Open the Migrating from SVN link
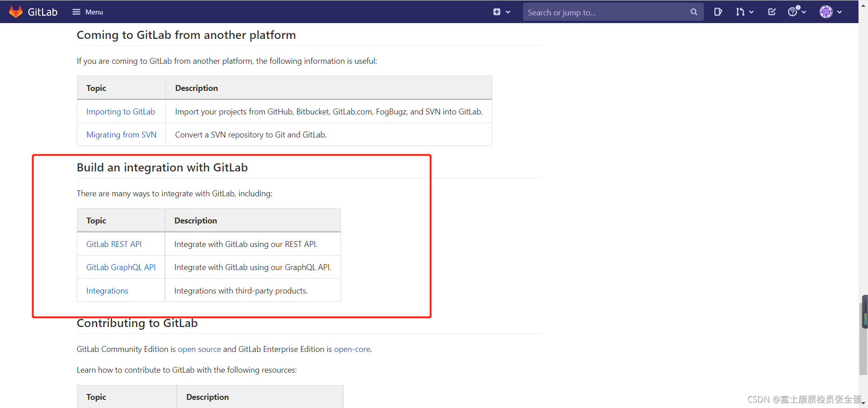 (x=122, y=135)
